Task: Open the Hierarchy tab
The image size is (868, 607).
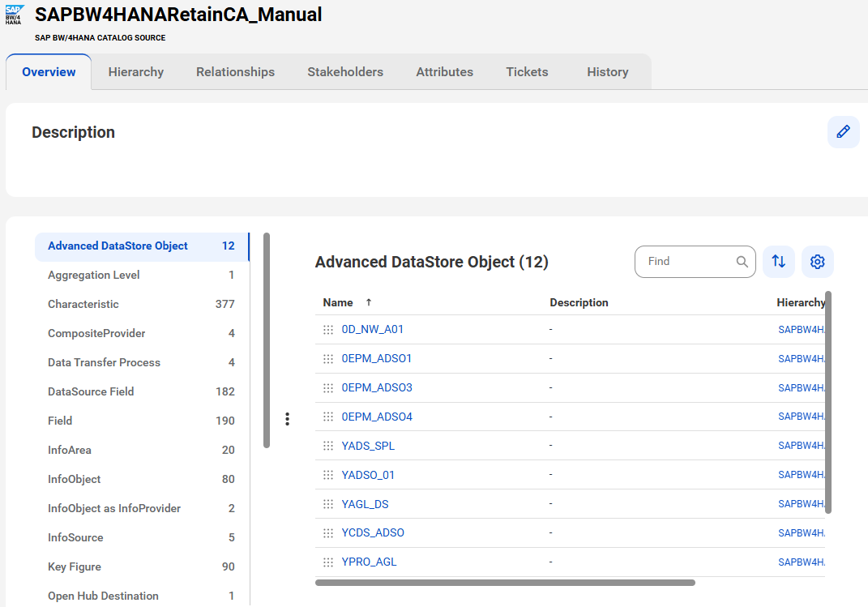Action: click(x=135, y=72)
